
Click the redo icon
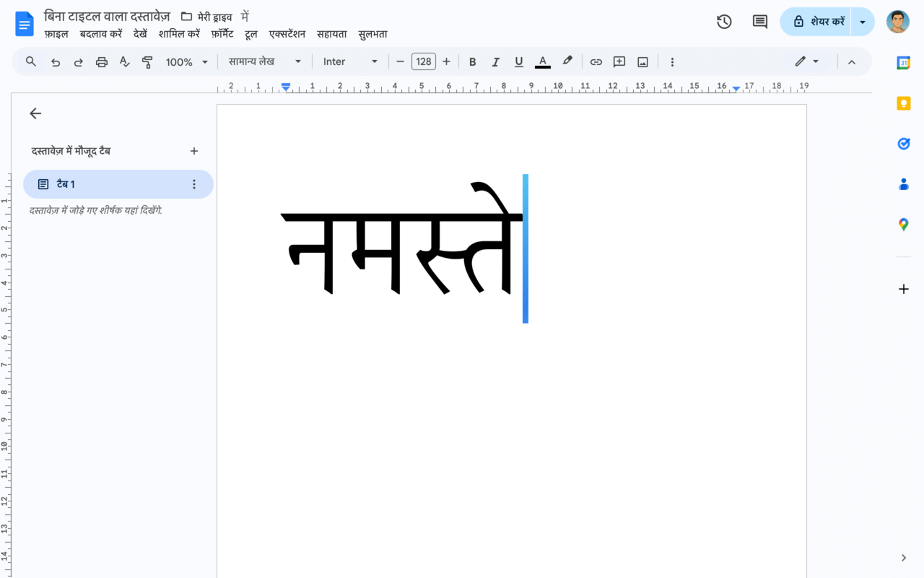click(78, 61)
